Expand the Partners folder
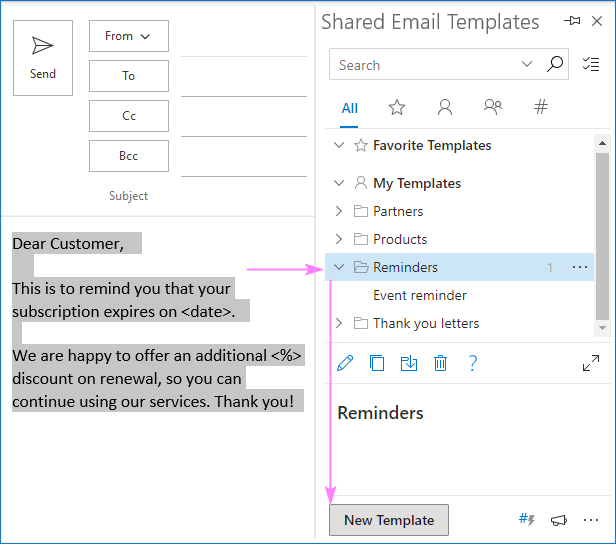The image size is (616, 544). (x=339, y=211)
